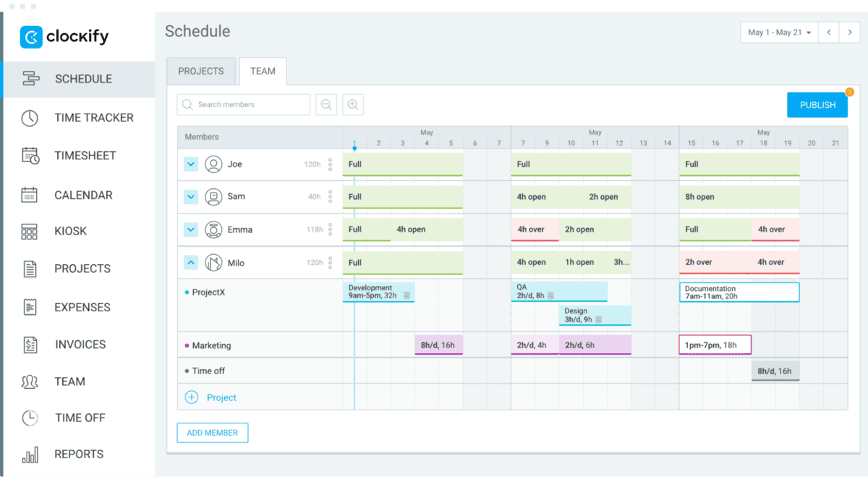
Task: Open Schedule from the sidebar
Action: (79, 79)
